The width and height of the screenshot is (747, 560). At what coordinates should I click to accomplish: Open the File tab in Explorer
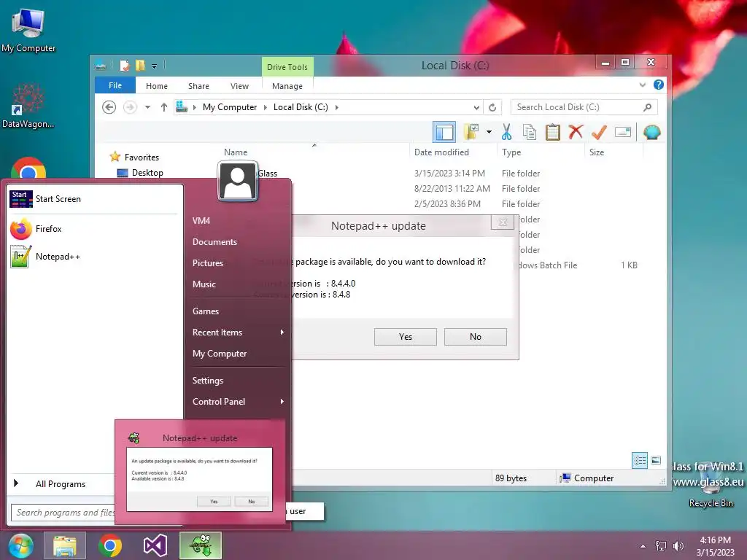pos(115,86)
